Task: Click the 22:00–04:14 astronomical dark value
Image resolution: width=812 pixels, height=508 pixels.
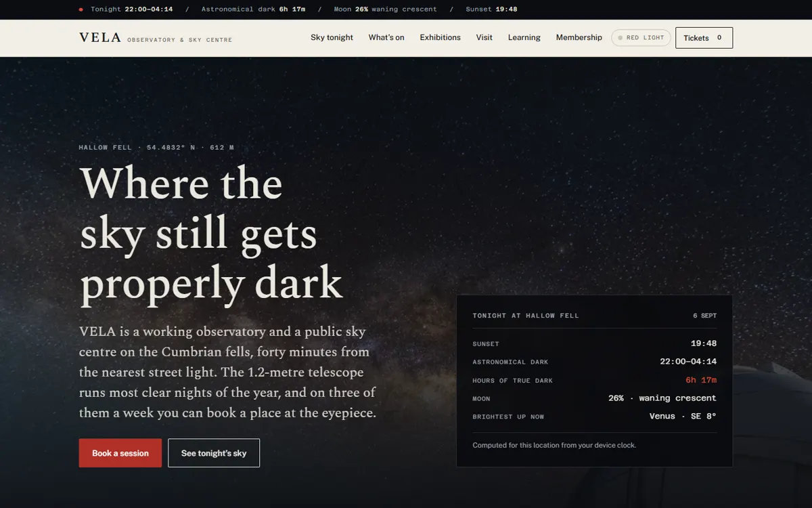Action: click(x=688, y=362)
